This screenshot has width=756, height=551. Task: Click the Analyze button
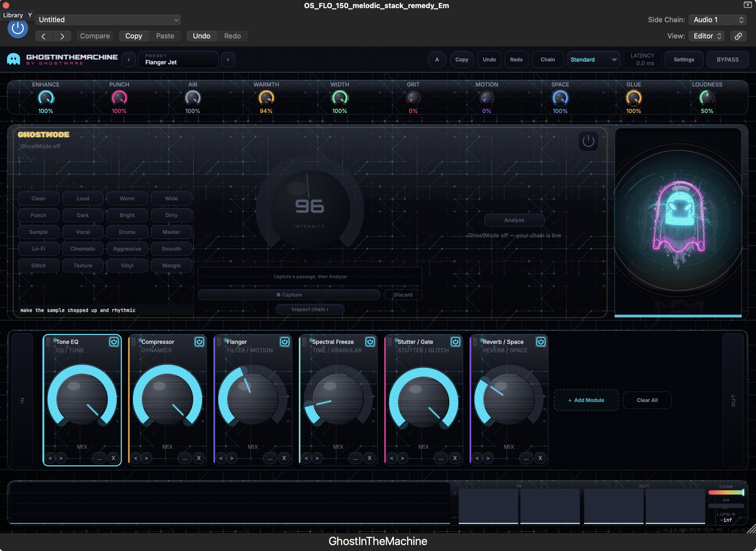[514, 220]
